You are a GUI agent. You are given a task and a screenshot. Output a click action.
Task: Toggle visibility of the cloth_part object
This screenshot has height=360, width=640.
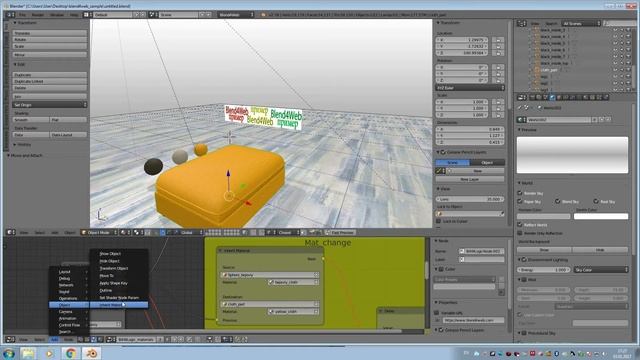(x=615, y=70)
